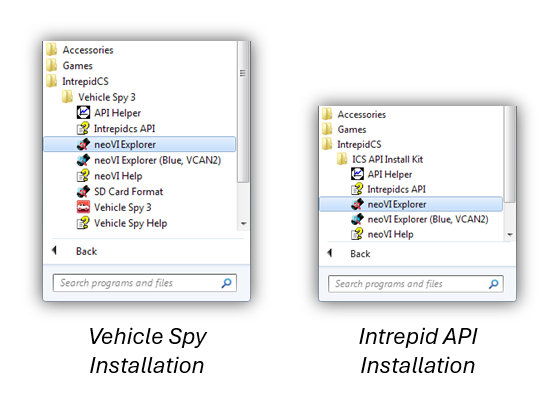
Task: Launch SD Card Format utility icon
Action: [83, 192]
